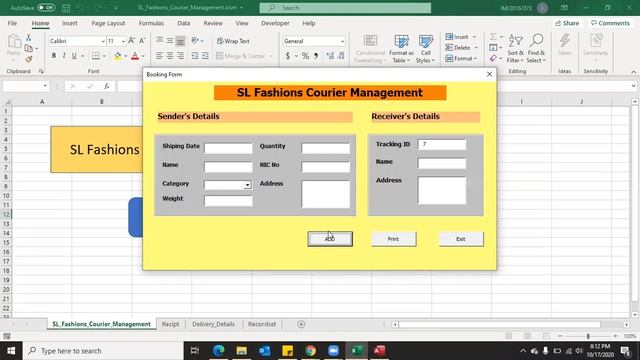This screenshot has height=360, width=640.
Task: Click the Excel title bar Search box
Action: 345,8
